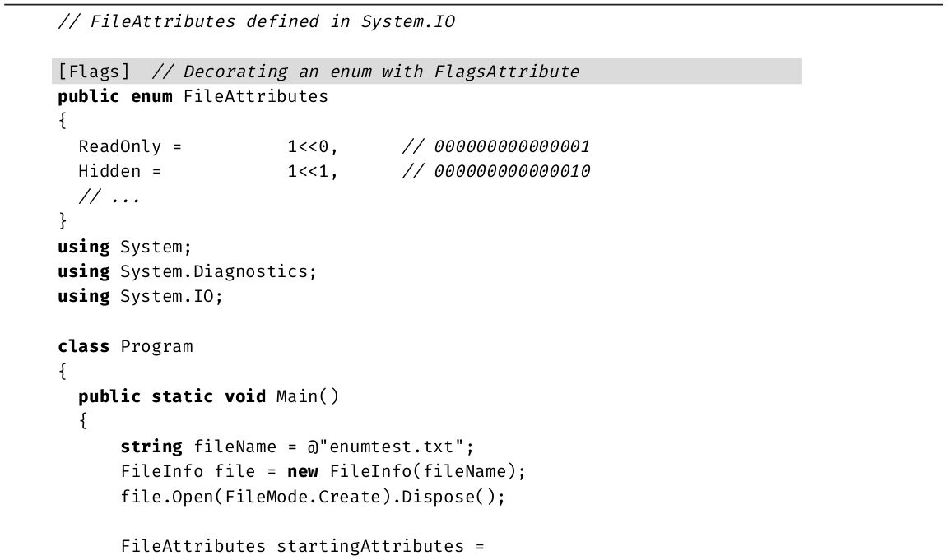
Task: Click the 1<<1 shift value
Action: pyautogui.click(x=312, y=172)
